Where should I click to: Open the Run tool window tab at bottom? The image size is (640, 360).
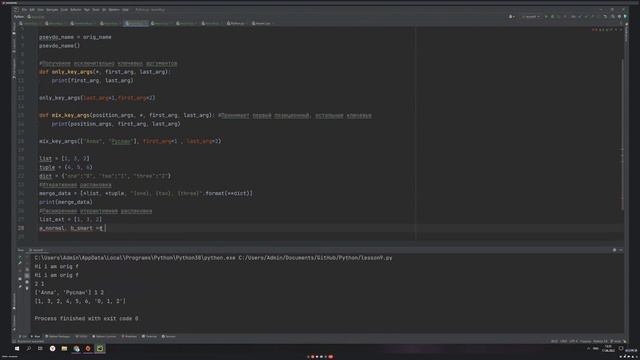[x=36, y=336]
